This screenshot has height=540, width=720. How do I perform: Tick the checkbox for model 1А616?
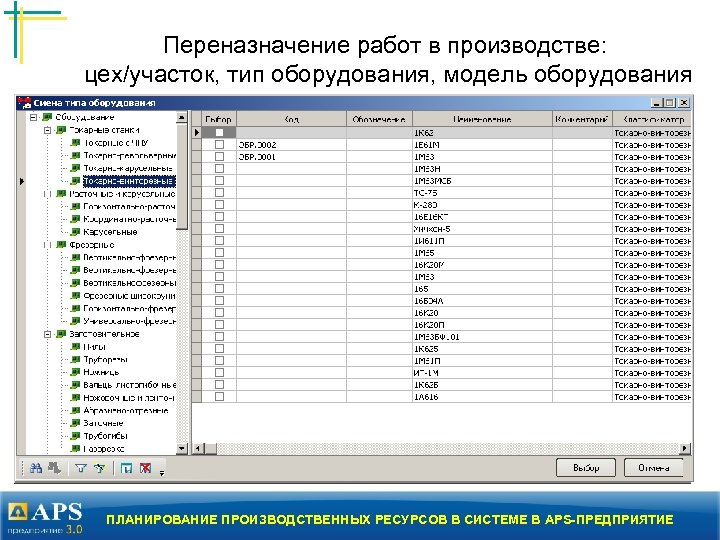pyautogui.click(x=219, y=397)
